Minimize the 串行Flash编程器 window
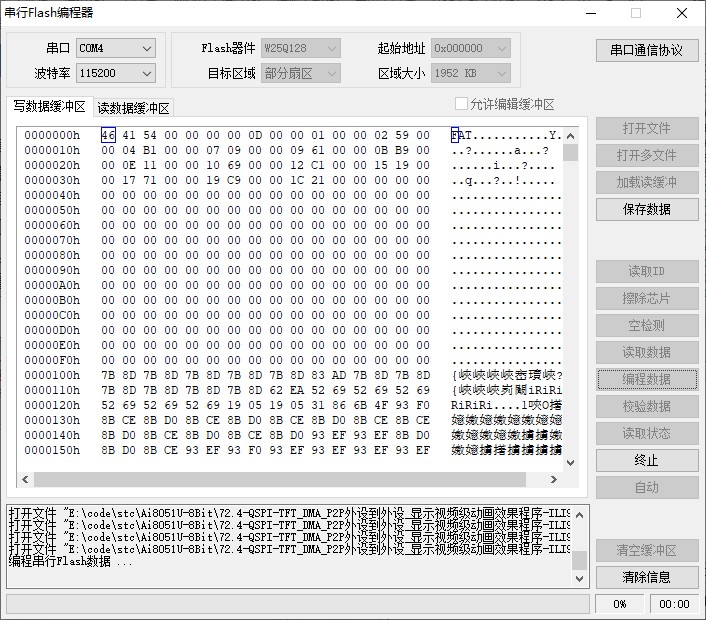 (x=591, y=13)
